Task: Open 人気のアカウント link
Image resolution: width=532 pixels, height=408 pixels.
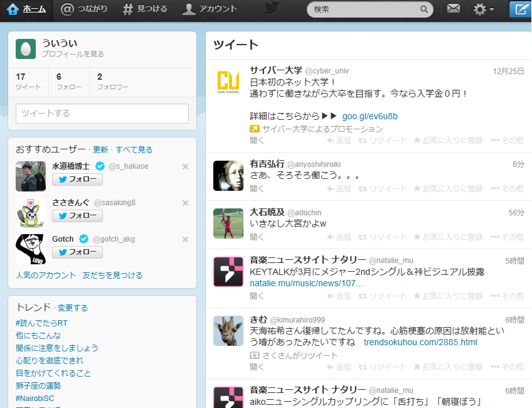Action: tap(46, 276)
